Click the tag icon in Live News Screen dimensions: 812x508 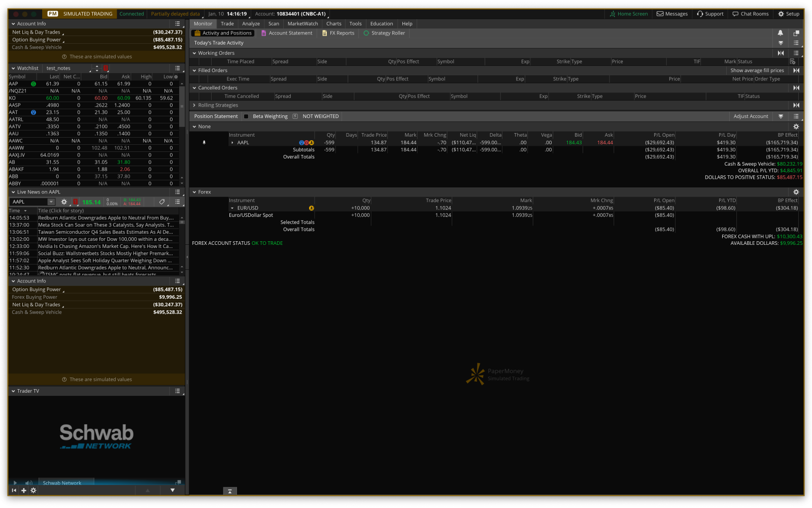(162, 202)
